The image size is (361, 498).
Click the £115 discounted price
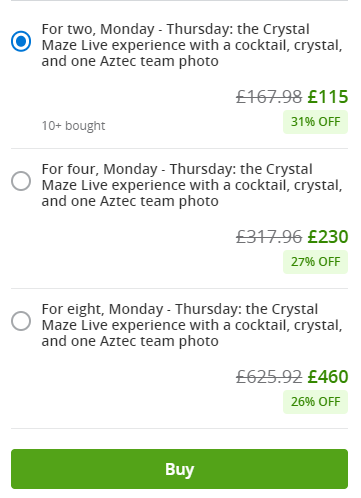click(x=328, y=97)
